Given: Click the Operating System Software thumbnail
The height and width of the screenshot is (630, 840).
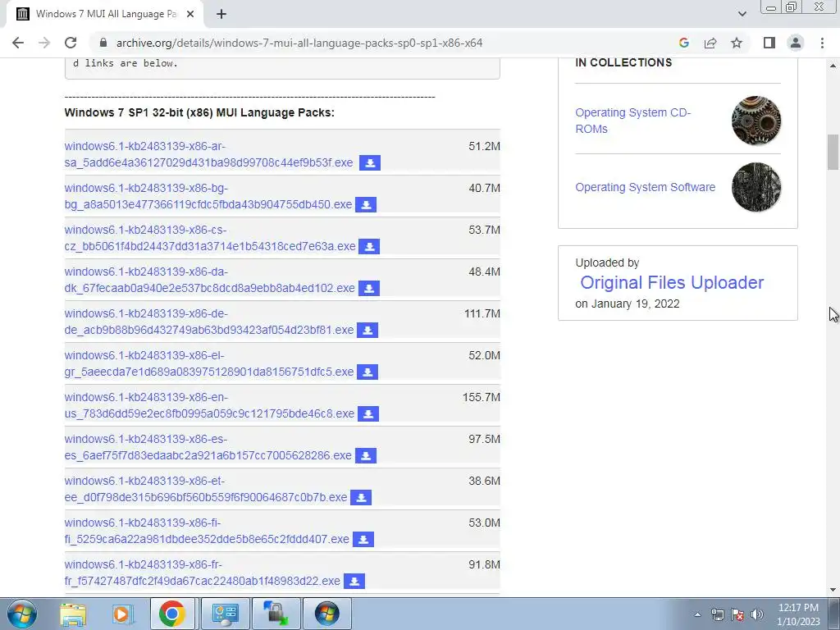Looking at the screenshot, I should tap(756, 187).
